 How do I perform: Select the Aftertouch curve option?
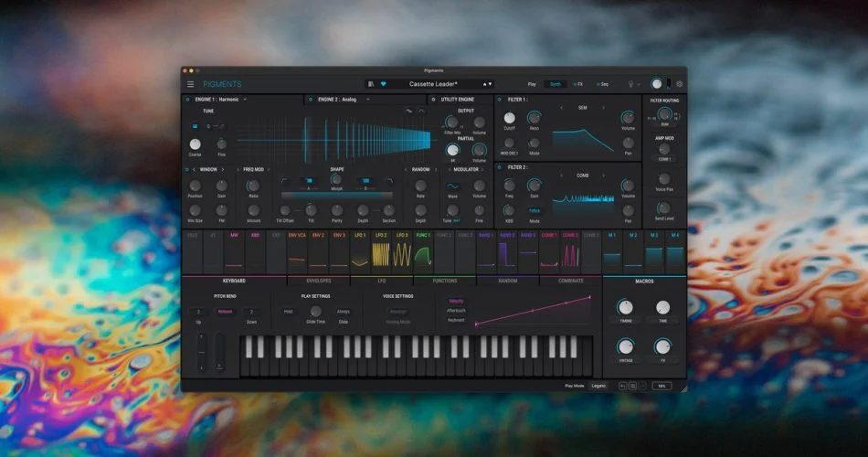click(456, 311)
